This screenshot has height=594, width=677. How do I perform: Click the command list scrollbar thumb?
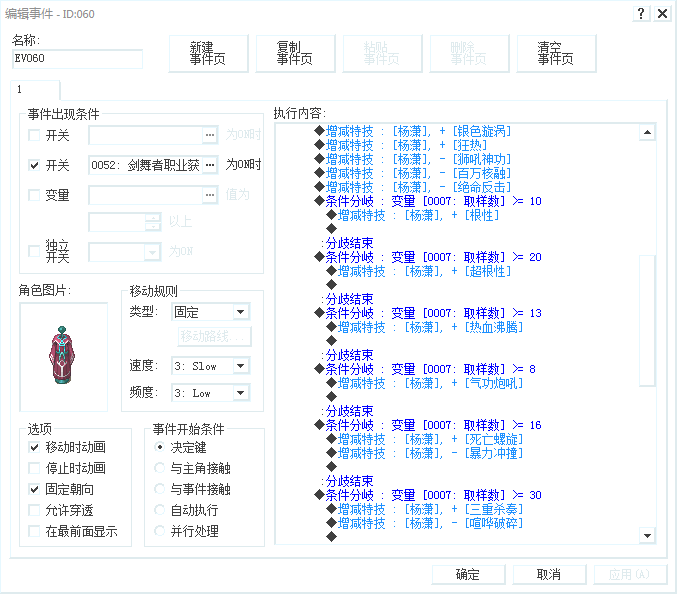point(647,320)
